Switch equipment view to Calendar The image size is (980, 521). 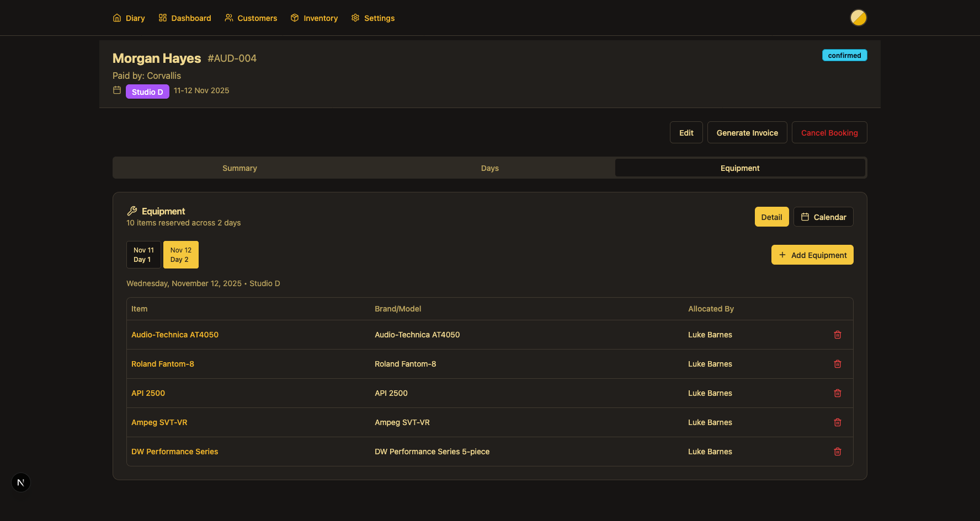823,217
